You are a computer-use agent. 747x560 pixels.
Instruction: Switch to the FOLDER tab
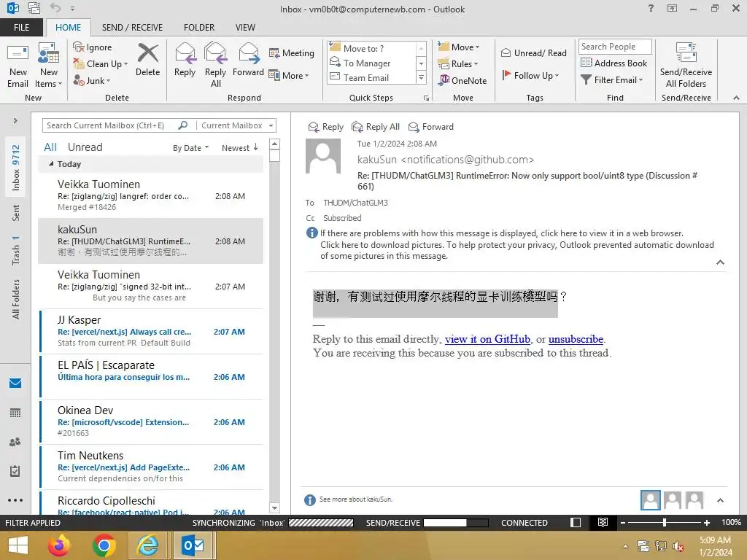199,28
